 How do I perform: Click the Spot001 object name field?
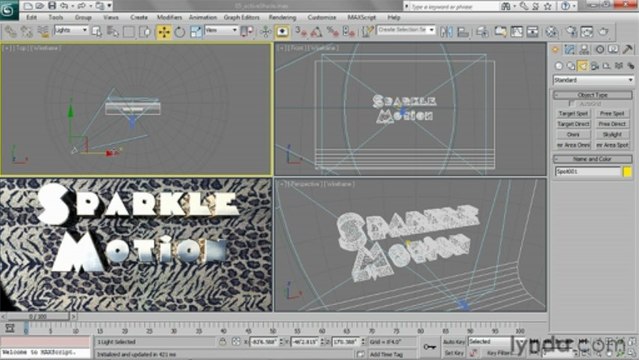tap(588, 172)
